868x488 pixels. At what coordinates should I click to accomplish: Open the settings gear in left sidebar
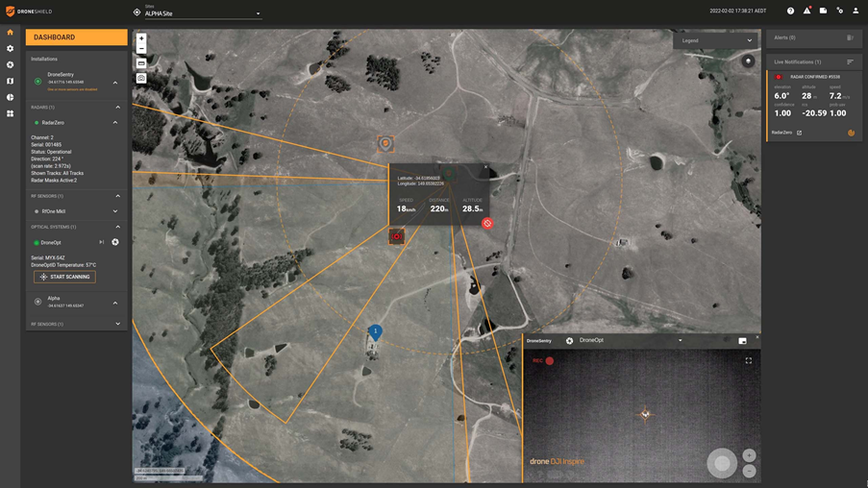(x=10, y=49)
